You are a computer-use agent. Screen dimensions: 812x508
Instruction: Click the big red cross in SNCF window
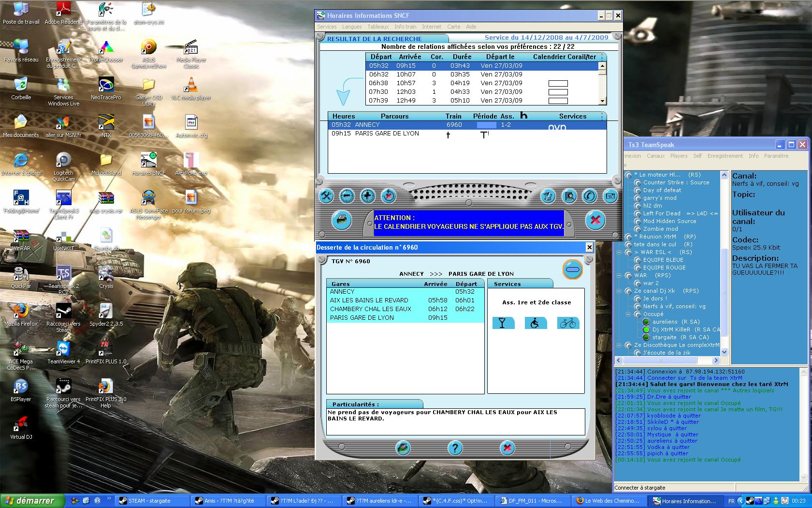[x=595, y=221]
